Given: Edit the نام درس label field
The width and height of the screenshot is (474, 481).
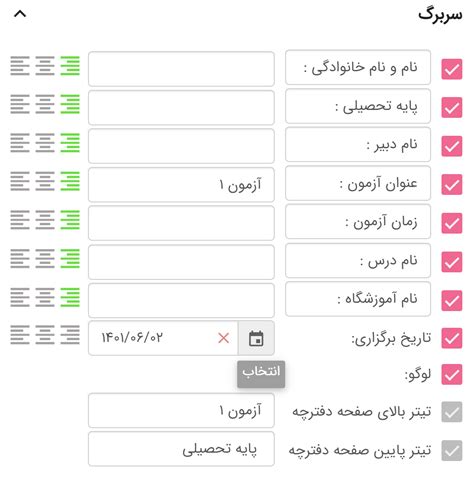Looking at the screenshot, I should pyautogui.click(x=358, y=261).
